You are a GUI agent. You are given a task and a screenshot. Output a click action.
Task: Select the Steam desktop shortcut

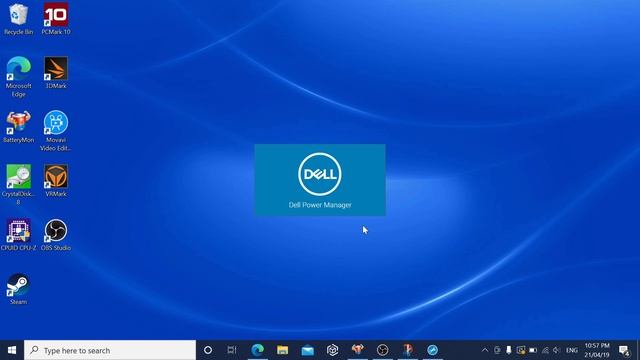[x=18, y=289]
